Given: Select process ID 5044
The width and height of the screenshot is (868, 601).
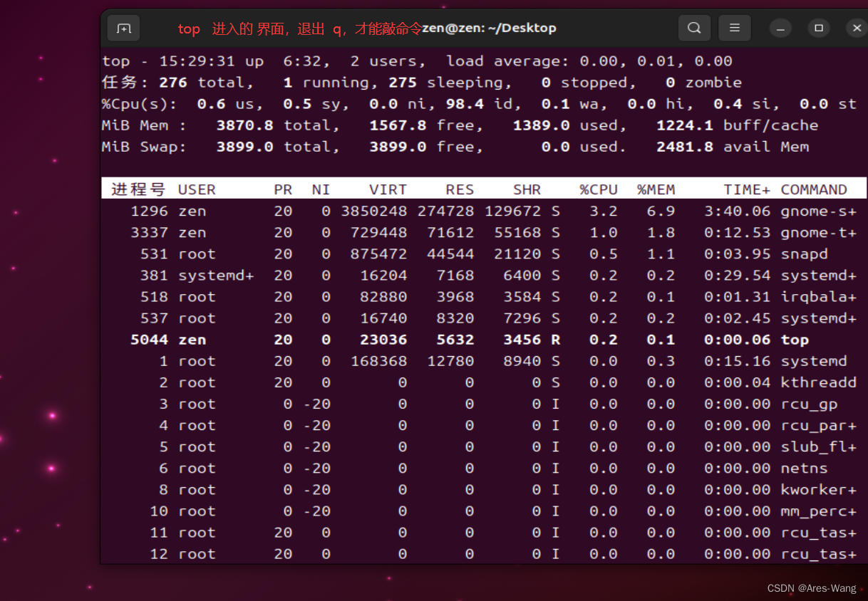Looking at the screenshot, I should (x=150, y=340).
